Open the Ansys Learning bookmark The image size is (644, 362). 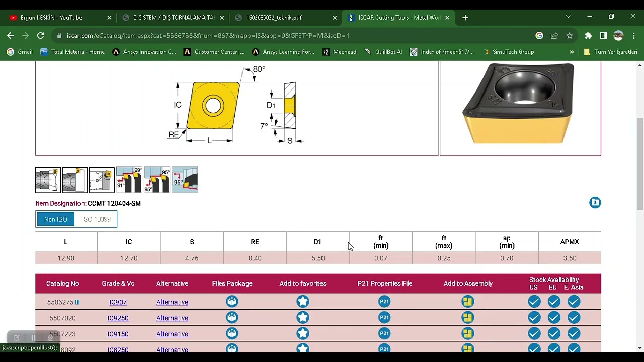(x=283, y=52)
